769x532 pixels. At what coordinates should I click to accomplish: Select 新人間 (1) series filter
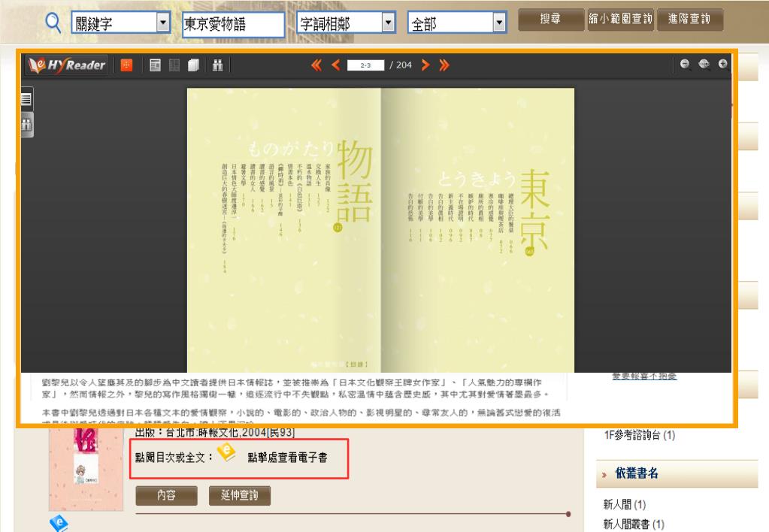point(625,504)
